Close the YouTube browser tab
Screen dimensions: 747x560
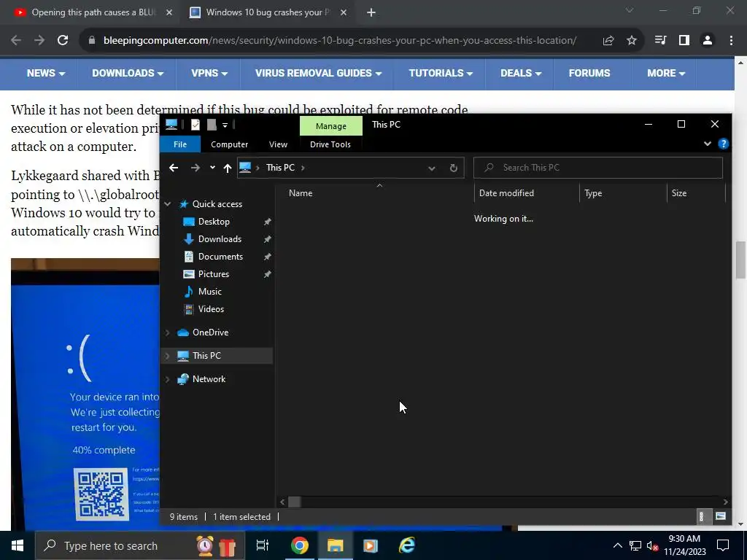[x=169, y=13]
